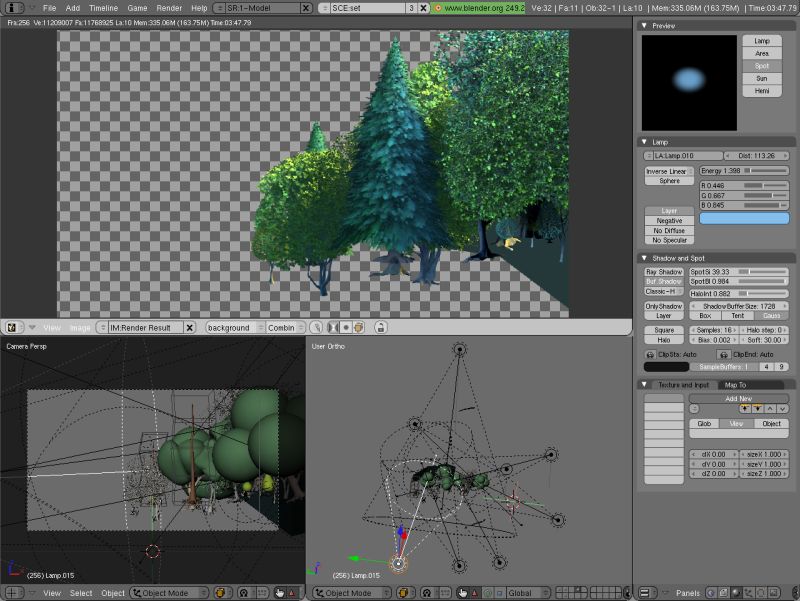Open the Render menu
Image resolution: width=800 pixels, height=601 pixels.
click(169, 7)
